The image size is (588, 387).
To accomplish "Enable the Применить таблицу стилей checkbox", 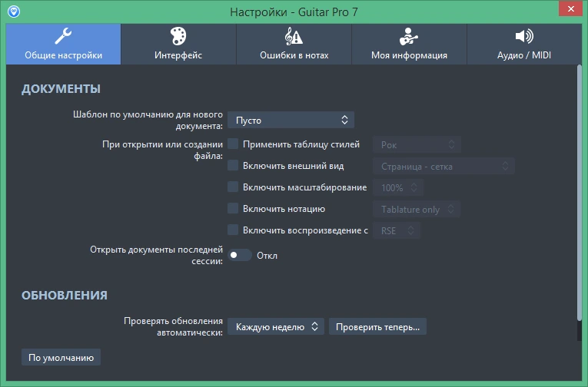I will (233, 144).
